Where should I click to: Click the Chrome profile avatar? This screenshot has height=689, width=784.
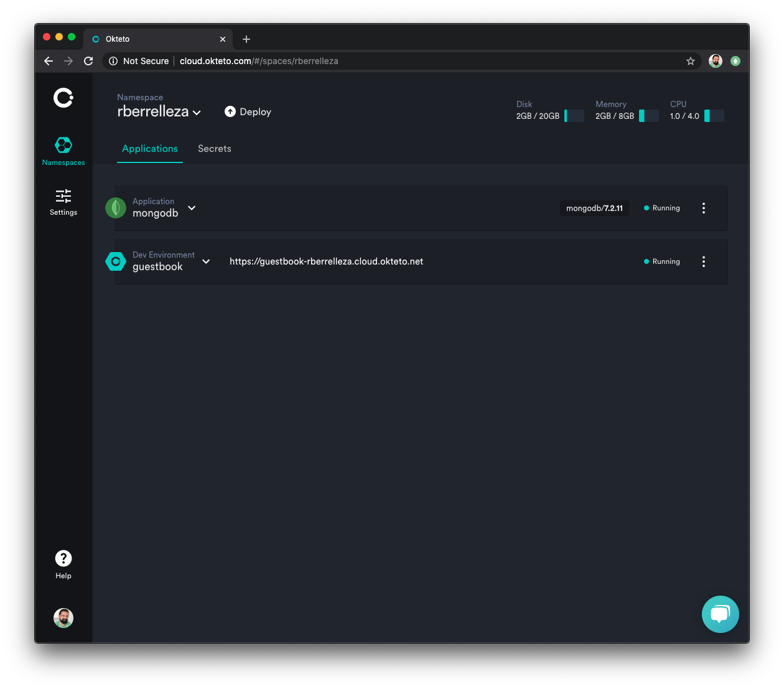pos(716,61)
